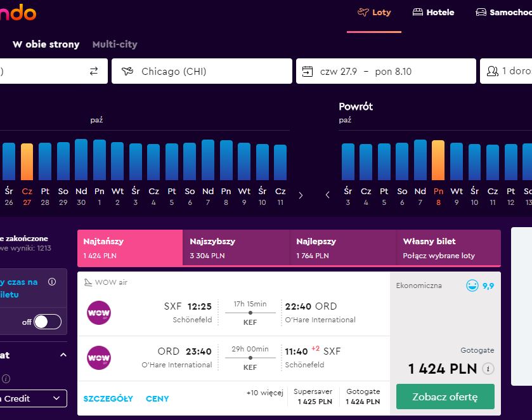Click the calendar icon in the date field
The image size is (532, 420).
click(308, 71)
